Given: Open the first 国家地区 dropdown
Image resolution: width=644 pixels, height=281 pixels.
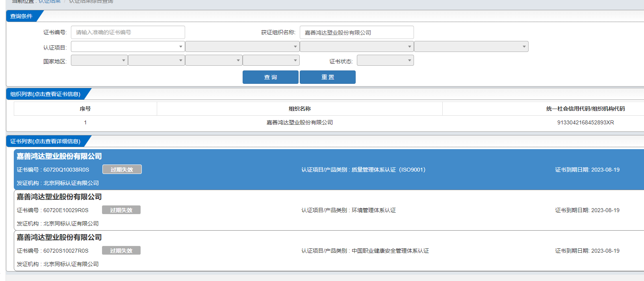Looking at the screenshot, I should coord(99,60).
